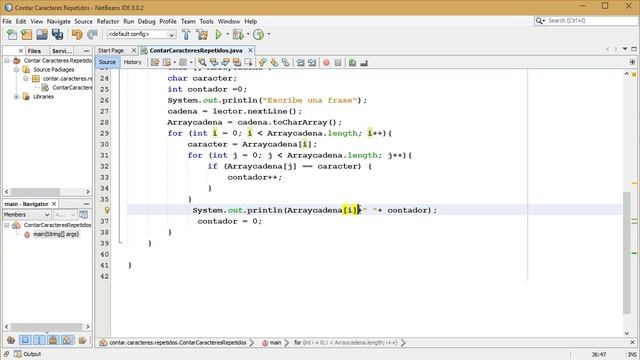The width and height of the screenshot is (640, 360).
Task: Expand the Libraries tree node
Action: 16,97
